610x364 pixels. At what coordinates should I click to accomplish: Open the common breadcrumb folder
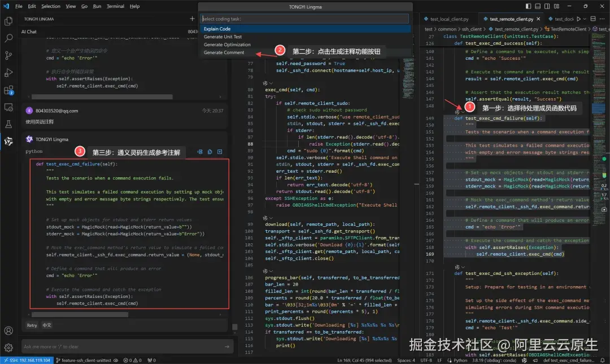tap(447, 29)
